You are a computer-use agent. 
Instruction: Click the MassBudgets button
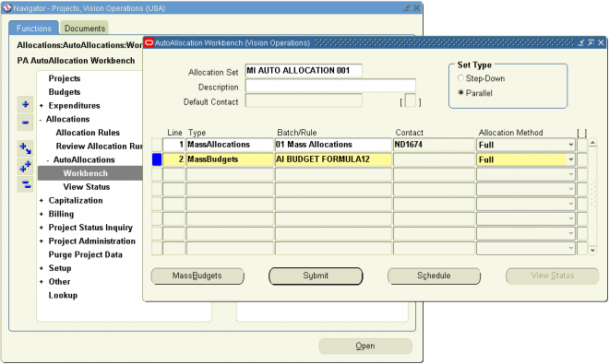pyautogui.click(x=197, y=276)
